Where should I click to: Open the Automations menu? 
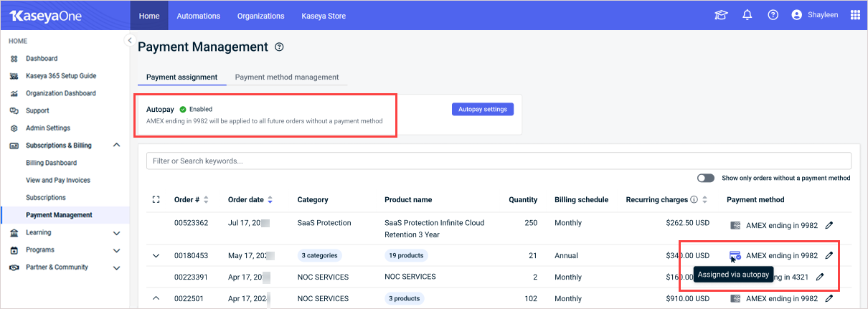coord(199,16)
